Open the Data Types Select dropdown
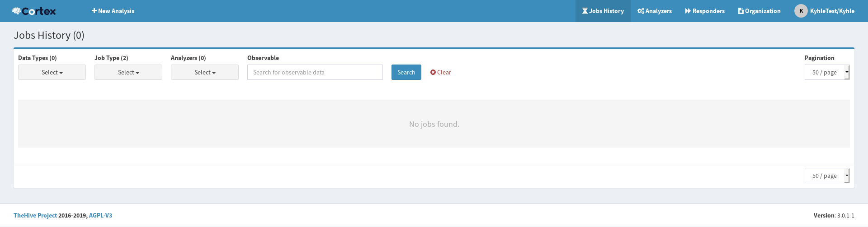The image size is (868, 227). [52, 72]
